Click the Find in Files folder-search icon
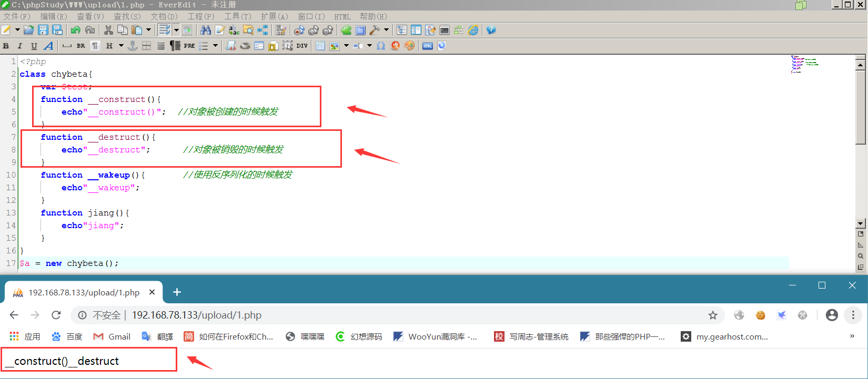The width and height of the screenshot is (868, 379). [248, 30]
